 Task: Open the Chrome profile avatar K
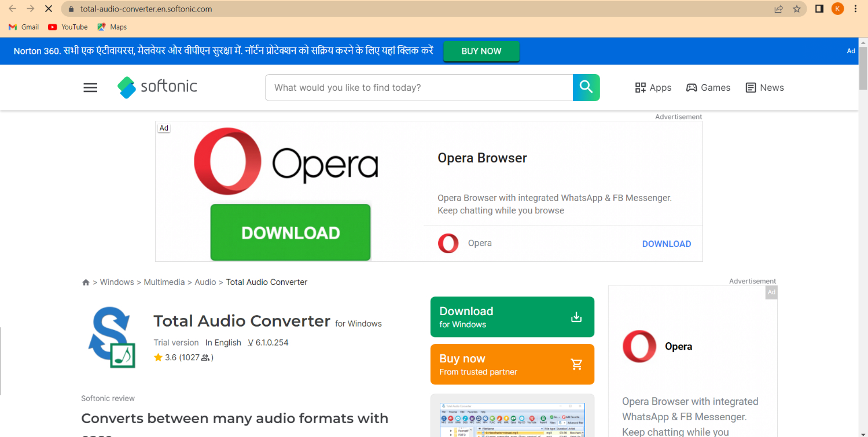pos(837,9)
